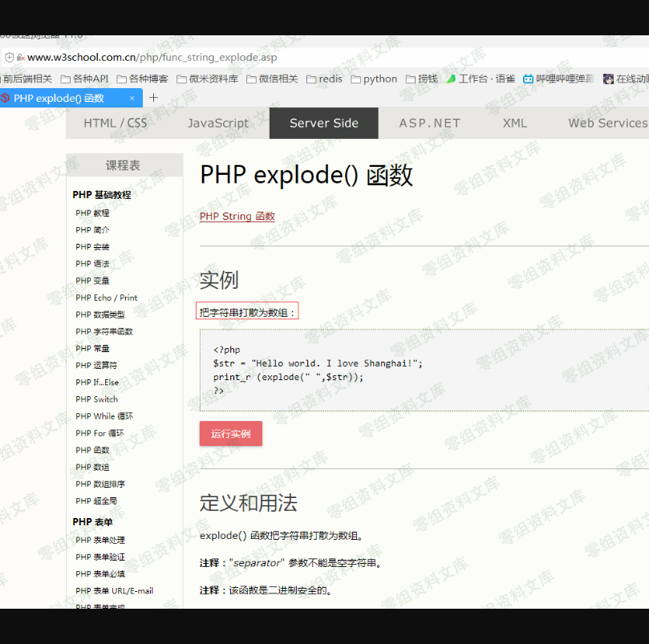Click the address bar URL
The height and width of the screenshot is (644, 649).
point(152,58)
